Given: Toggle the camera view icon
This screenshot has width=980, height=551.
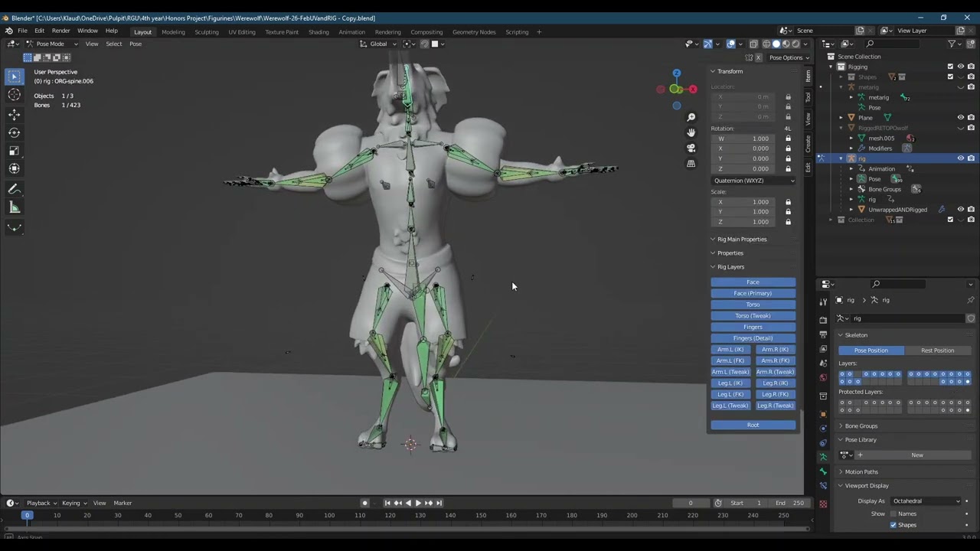Looking at the screenshot, I should pyautogui.click(x=691, y=148).
